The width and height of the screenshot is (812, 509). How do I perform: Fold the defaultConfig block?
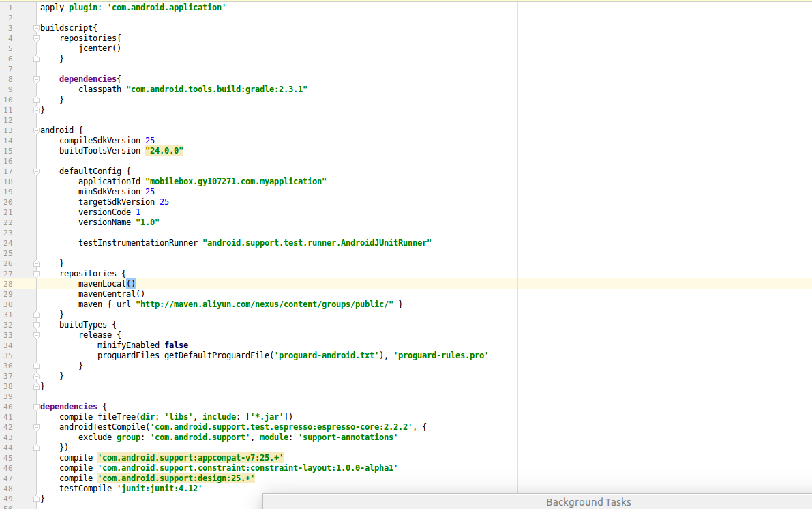pos(36,171)
